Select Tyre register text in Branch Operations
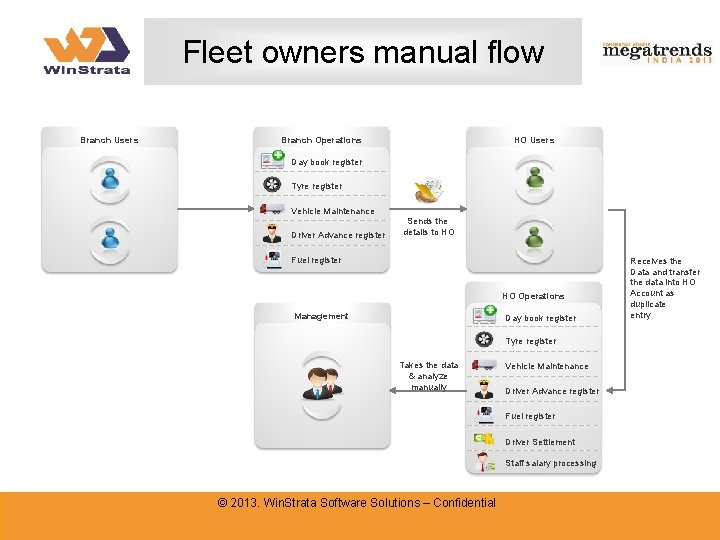 317,186
